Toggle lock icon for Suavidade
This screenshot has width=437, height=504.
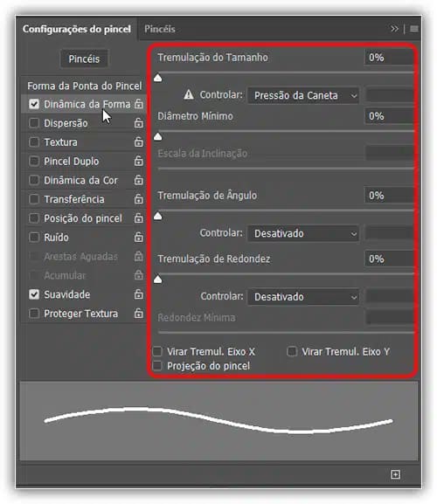click(x=139, y=294)
